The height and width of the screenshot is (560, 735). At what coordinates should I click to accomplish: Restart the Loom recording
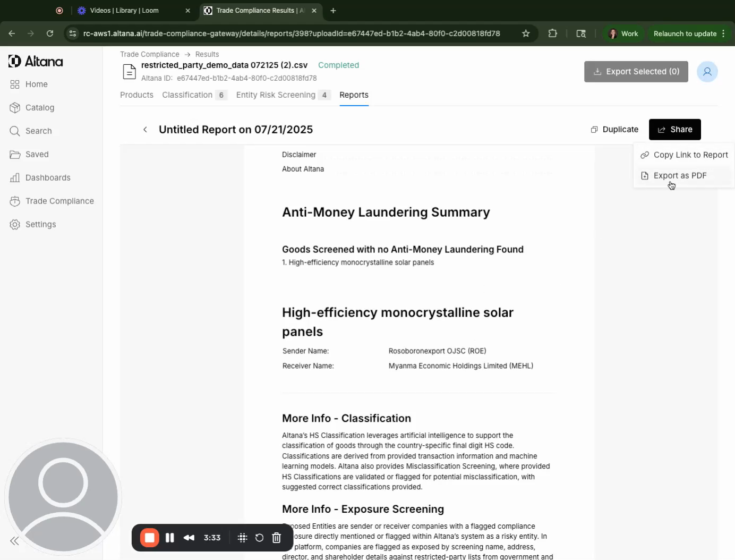click(x=259, y=538)
